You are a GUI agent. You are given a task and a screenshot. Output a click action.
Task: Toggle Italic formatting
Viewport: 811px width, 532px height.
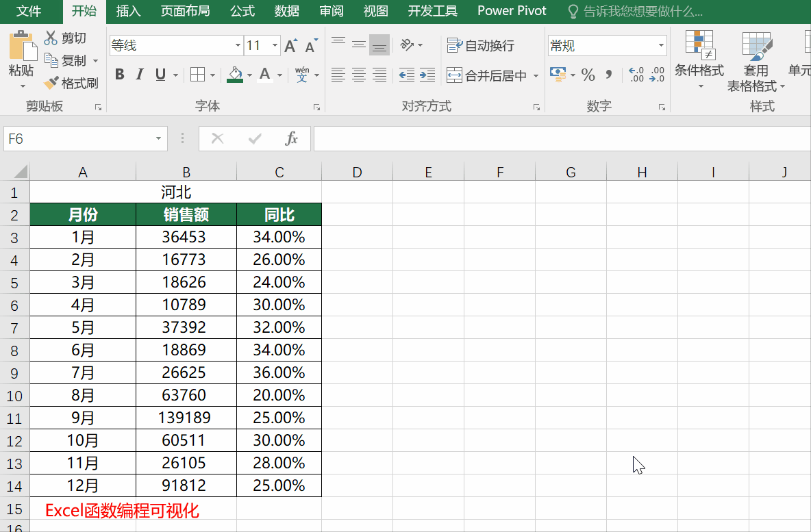[140, 75]
